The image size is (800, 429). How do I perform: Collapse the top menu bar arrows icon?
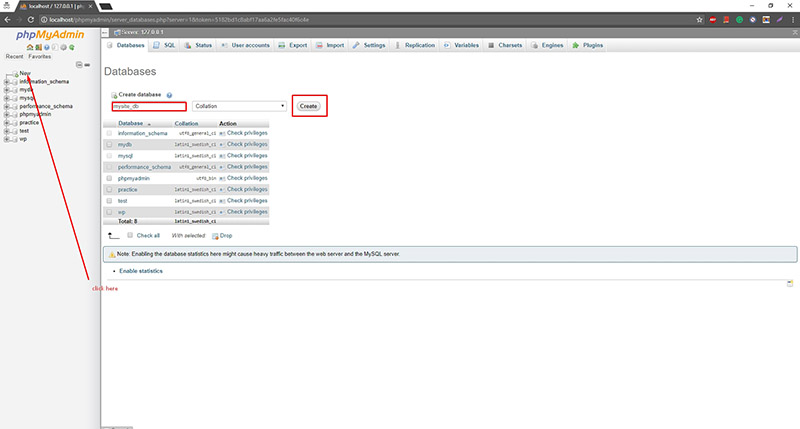coord(795,32)
